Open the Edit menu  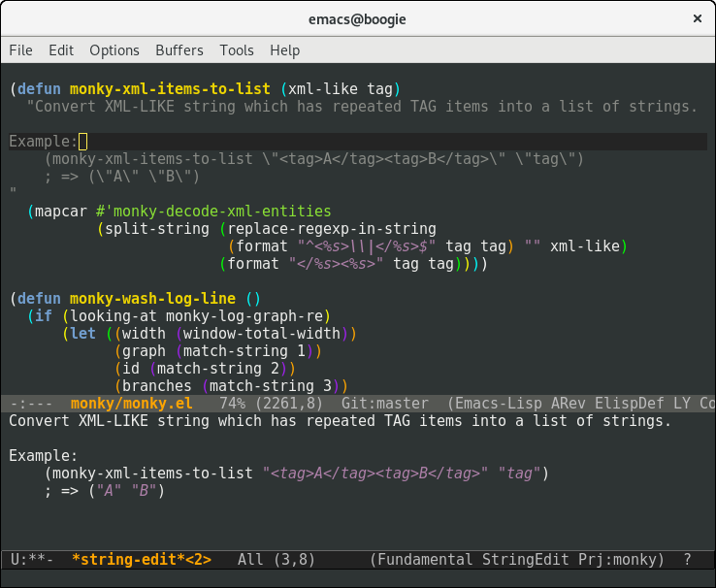[61, 50]
